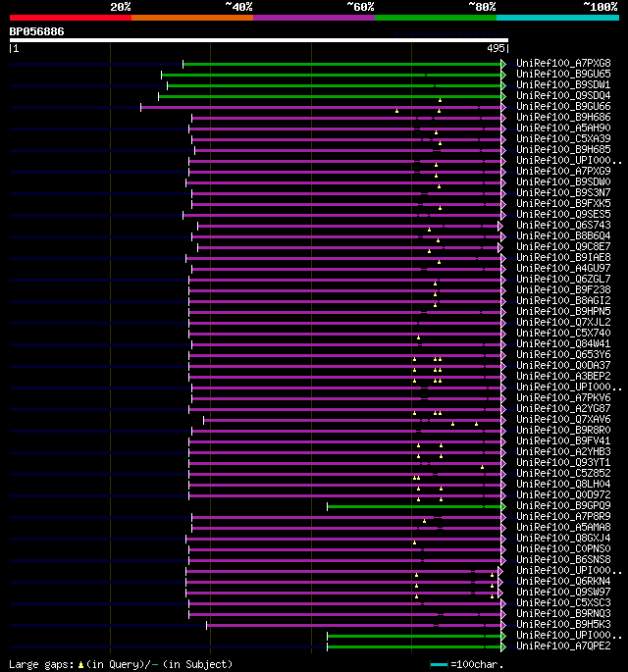Select the label UniRef100_Q9SES5

[563, 214]
